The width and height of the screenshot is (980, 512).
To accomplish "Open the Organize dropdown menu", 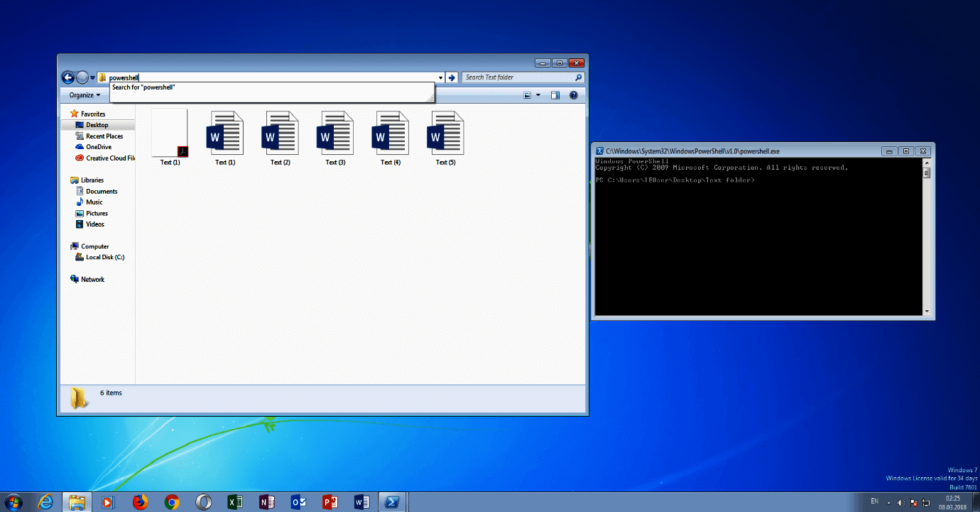I will coord(83,94).
